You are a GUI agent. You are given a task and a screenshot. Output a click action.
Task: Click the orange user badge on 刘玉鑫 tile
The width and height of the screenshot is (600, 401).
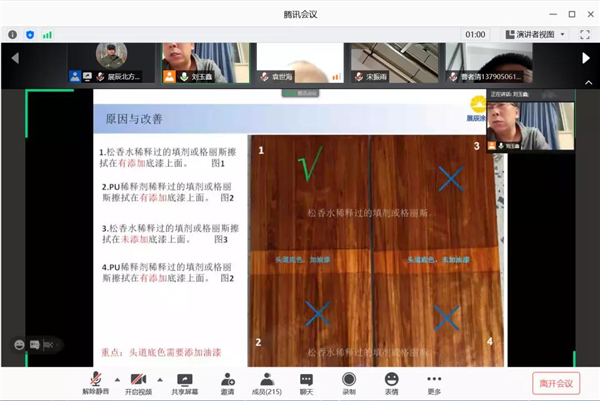pos(169,77)
